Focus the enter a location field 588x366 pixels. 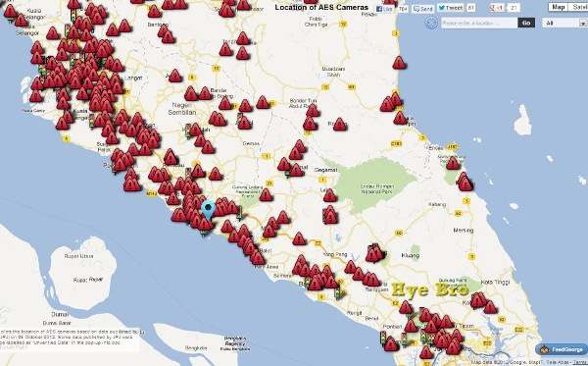[479, 23]
